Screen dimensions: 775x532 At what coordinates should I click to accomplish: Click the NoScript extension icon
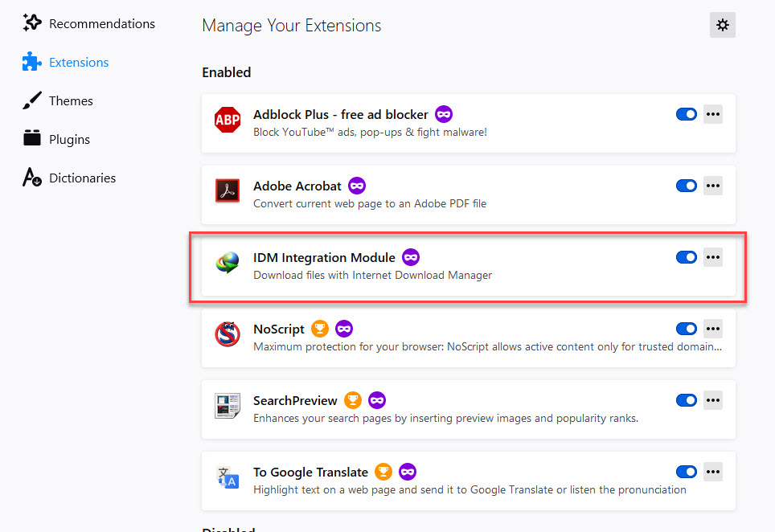(228, 334)
